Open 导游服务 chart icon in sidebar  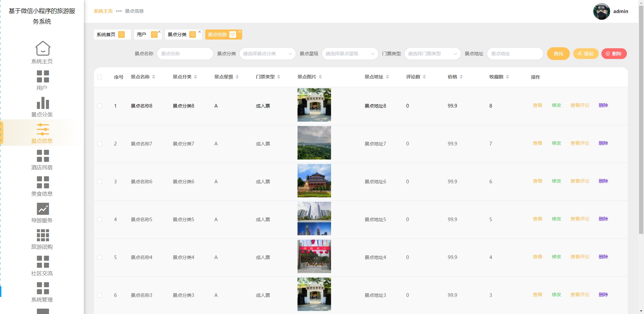click(43, 209)
